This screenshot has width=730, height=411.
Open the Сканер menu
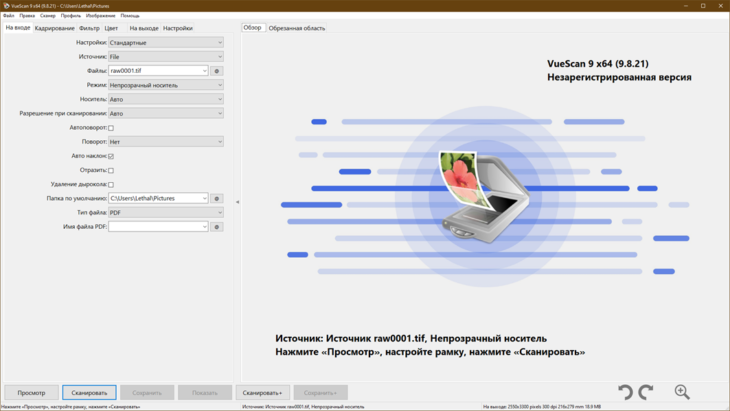click(47, 15)
